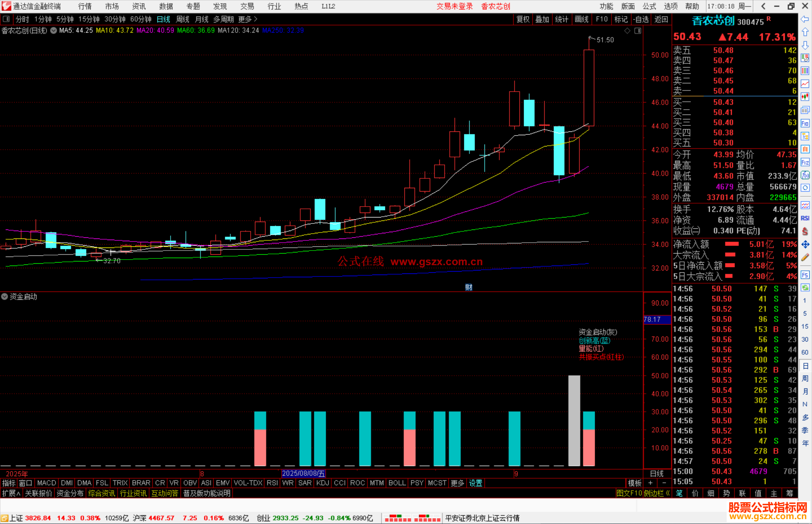Click the green refresh icon in sidebar
Viewport: 812px width, 524px height.
pyautogui.click(x=805, y=288)
